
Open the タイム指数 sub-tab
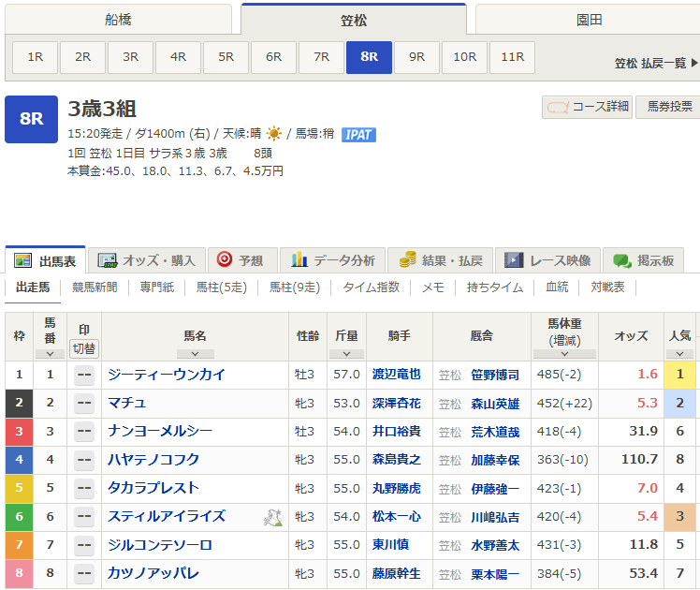click(371, 288)
